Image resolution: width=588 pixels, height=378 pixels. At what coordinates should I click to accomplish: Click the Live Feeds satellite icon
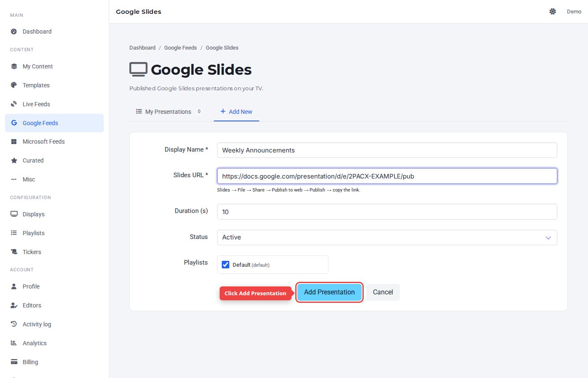(14, 104)
